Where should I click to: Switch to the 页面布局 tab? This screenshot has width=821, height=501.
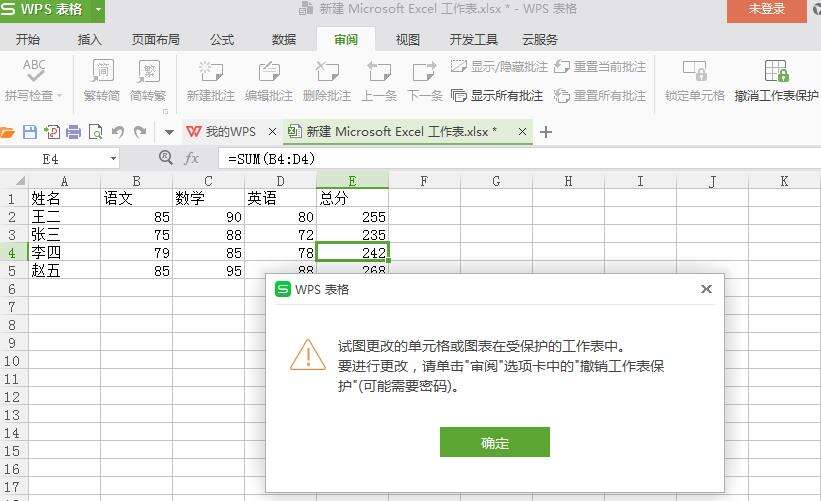tap(156, 40)
